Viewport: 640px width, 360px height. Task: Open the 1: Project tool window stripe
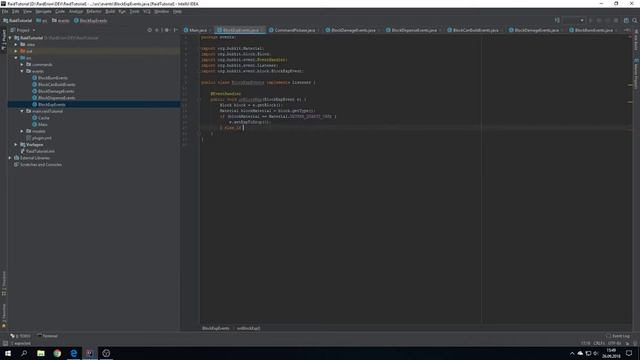[4, 40]
